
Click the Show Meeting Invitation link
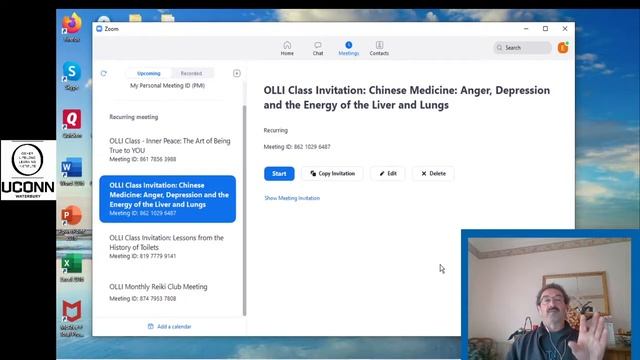292,198
